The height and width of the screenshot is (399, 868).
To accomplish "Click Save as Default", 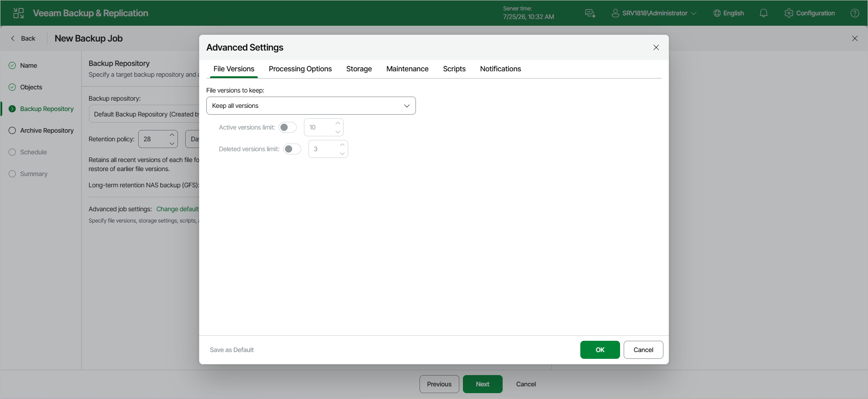I will (232, 350).
